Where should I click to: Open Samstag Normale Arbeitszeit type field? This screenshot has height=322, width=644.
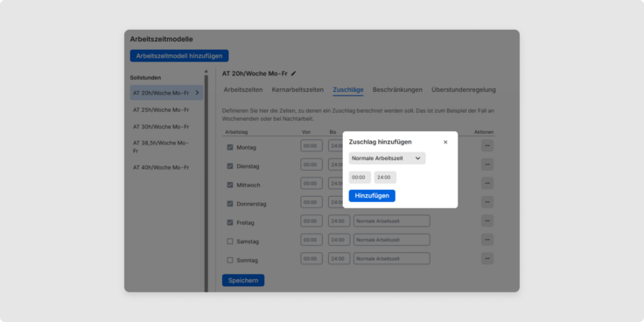pyautogui.click(x=392, y=240)
